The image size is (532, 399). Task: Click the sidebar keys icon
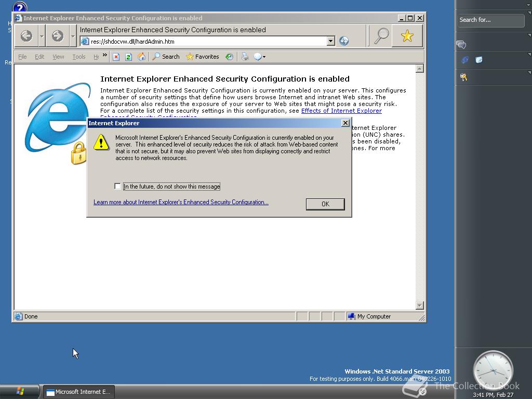[464, 78]
